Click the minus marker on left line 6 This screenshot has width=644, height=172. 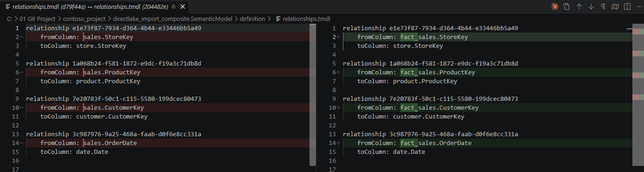click(x=22, y=73)
